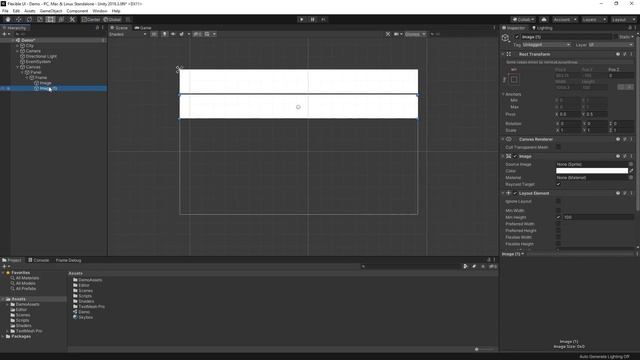Collapse the Frame node in Hierarchy

[x=27, y=78]
